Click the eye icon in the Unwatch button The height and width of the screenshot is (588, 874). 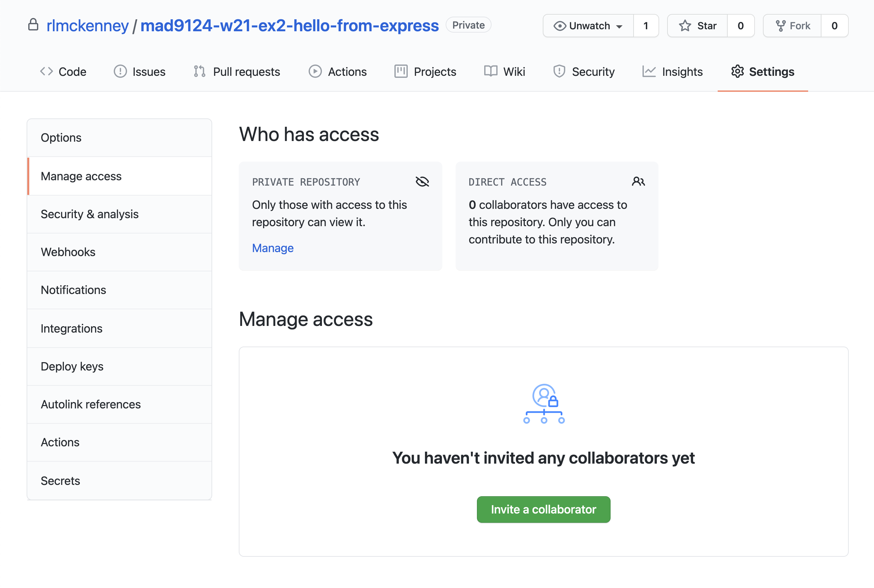click(559, 26)
